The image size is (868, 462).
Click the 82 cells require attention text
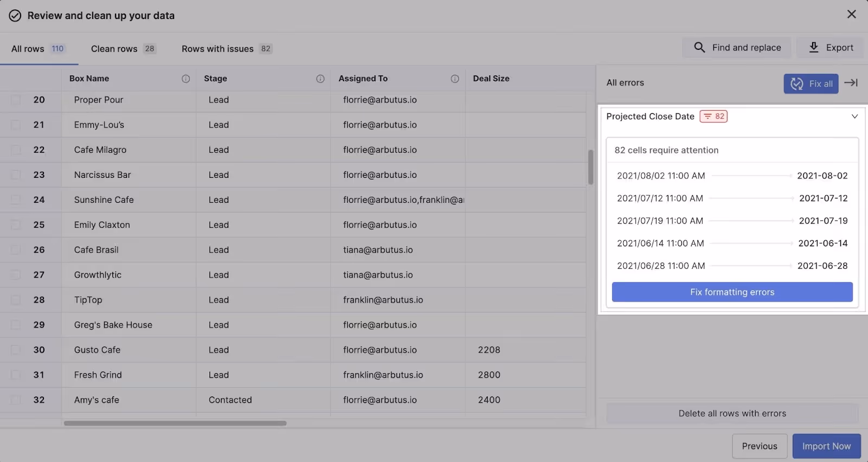666,150
